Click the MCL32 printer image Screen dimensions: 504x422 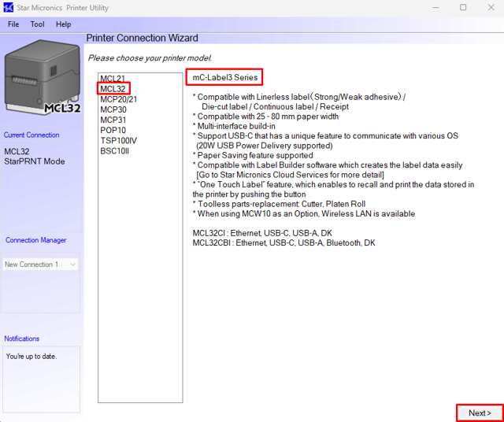click(x=42, y=79)
